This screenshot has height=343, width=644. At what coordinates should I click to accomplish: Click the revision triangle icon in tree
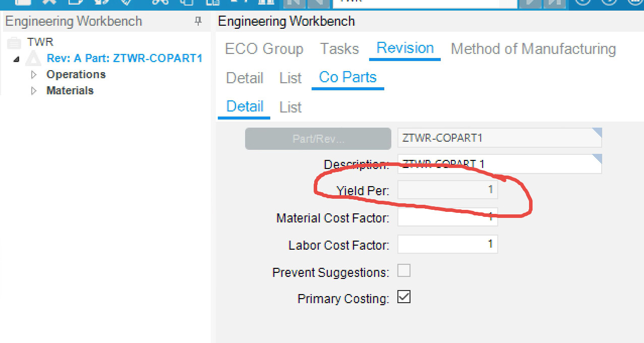pyautogui.click(x=33, y=59)
